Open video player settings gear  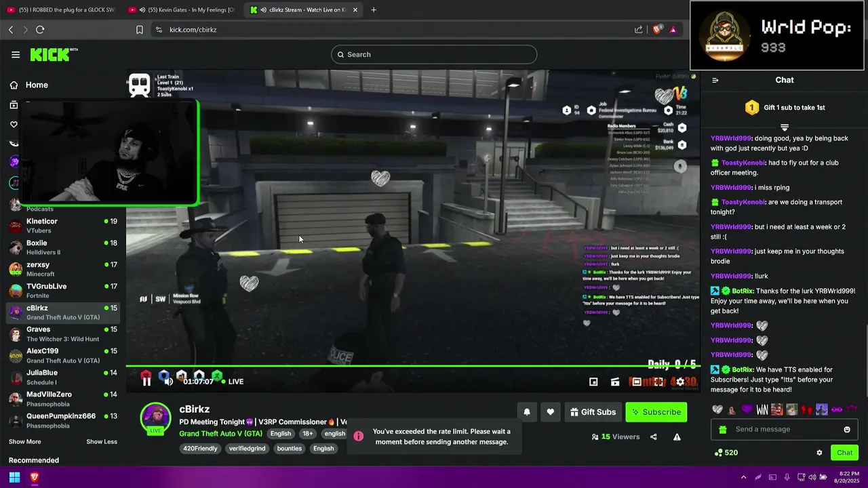point(680,382)
